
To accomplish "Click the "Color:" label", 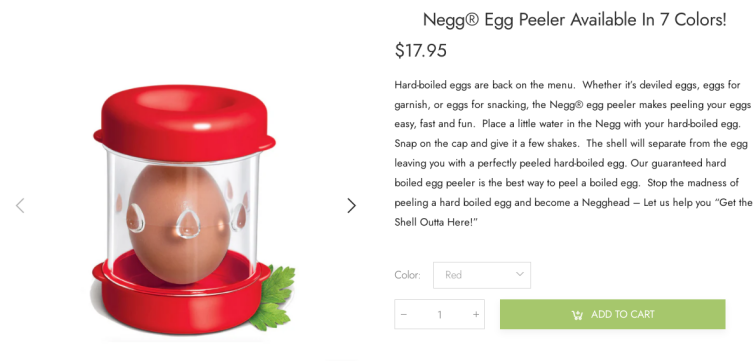I will tap(407, 275).
